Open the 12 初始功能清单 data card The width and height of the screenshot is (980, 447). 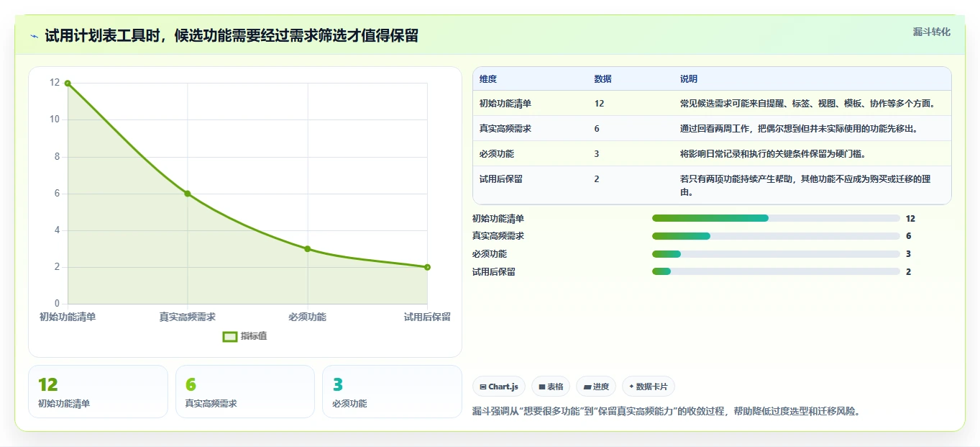click(x=98, y=392)
